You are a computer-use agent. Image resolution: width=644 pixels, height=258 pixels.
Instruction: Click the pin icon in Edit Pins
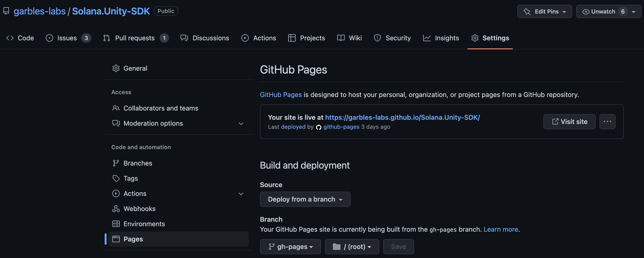[527, 12]
